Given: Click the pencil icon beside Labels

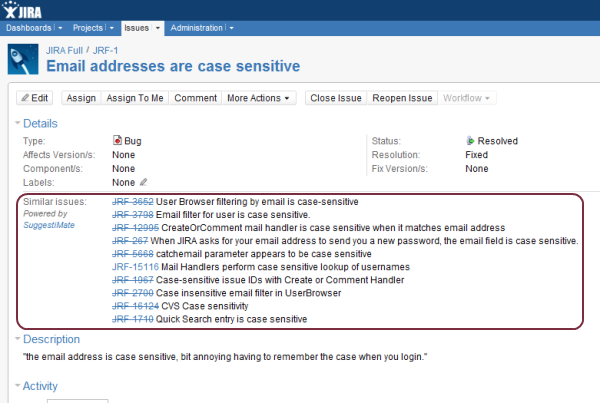Looking at the screenshot, I should (x=143, y=183).
